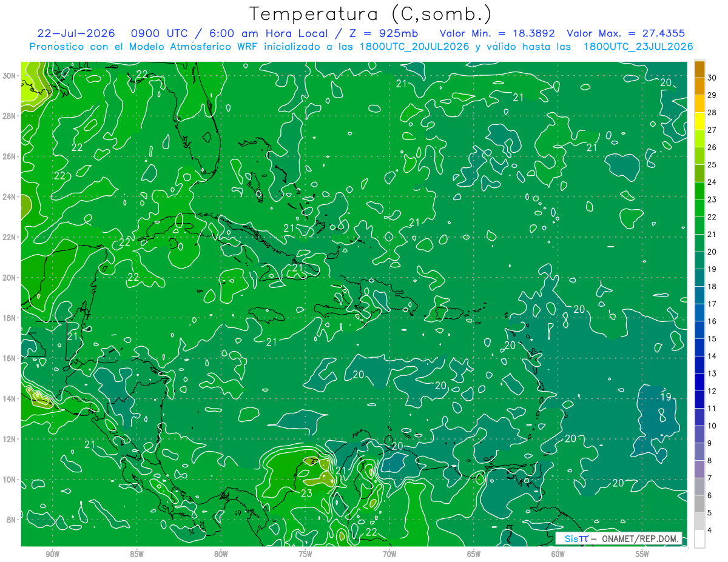Click the title "Temperatura (C,somb.)"
Screen dimensions: 728x562
pos(371,14)
